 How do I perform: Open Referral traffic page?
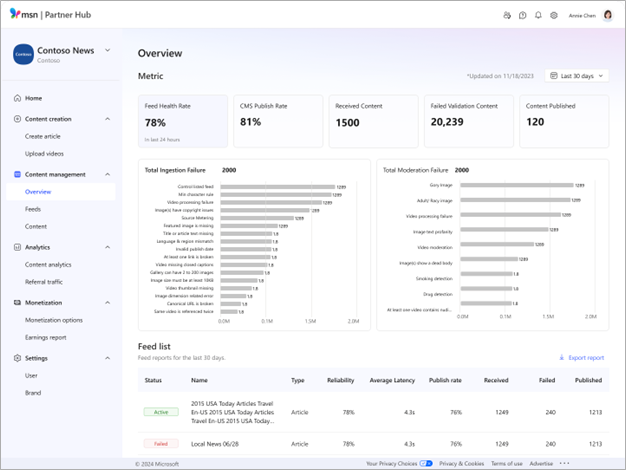(45, 283)
